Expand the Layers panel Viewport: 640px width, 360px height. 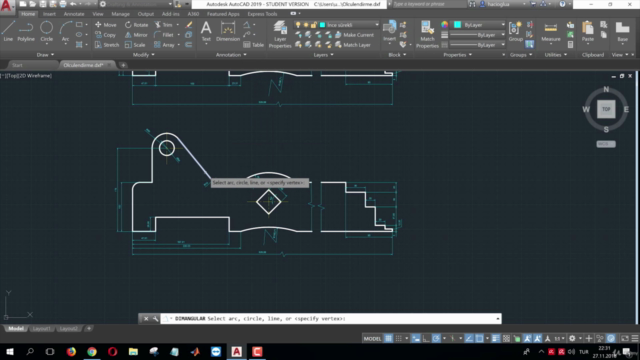(x=323, y=55)
